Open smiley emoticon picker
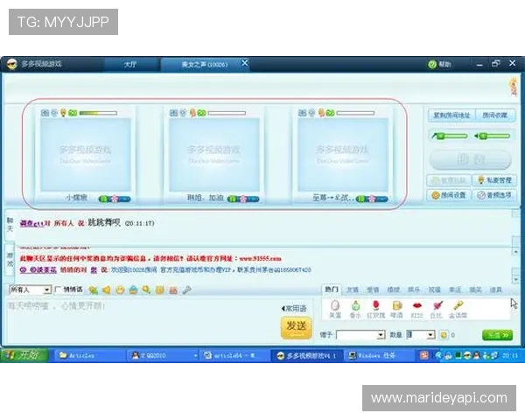 tap(120, 290)
